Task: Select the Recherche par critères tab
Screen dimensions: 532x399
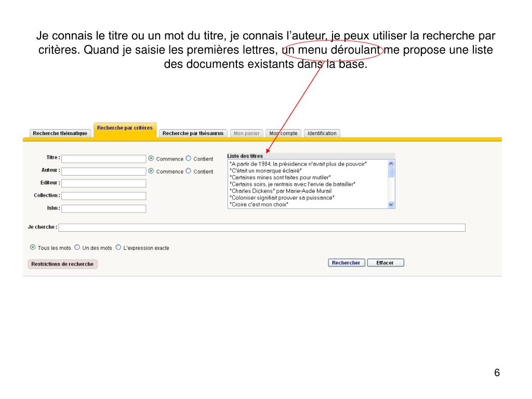Action: pyautogui.click(x=125, y=129)
